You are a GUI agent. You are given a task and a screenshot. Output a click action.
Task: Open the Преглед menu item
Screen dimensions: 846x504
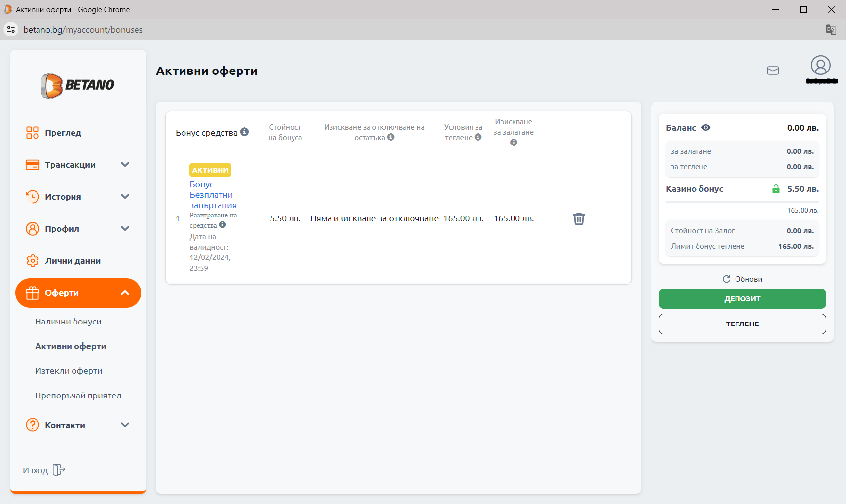78,133
